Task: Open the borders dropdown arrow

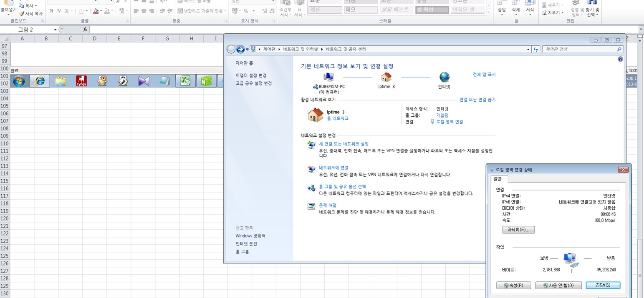Action: [86, 11]
